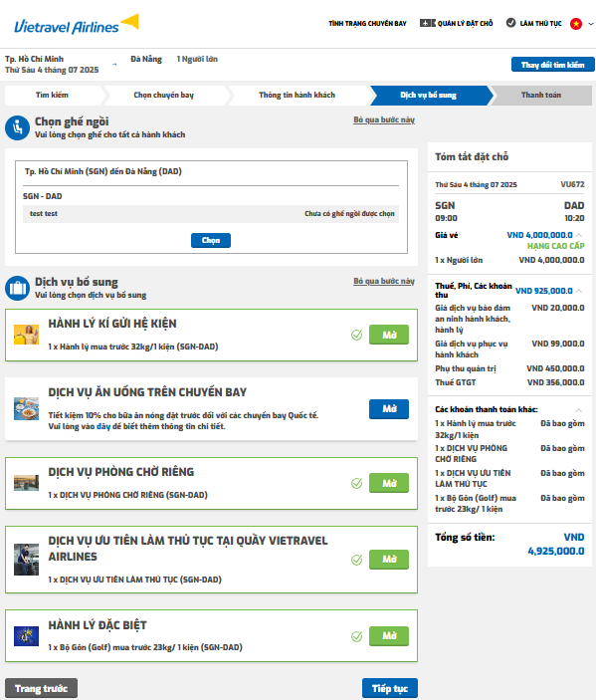Click the Phụ thu quản trị row
Image resolution: width=596 pixels, height=700 pixels.
(x=509, y=368)
